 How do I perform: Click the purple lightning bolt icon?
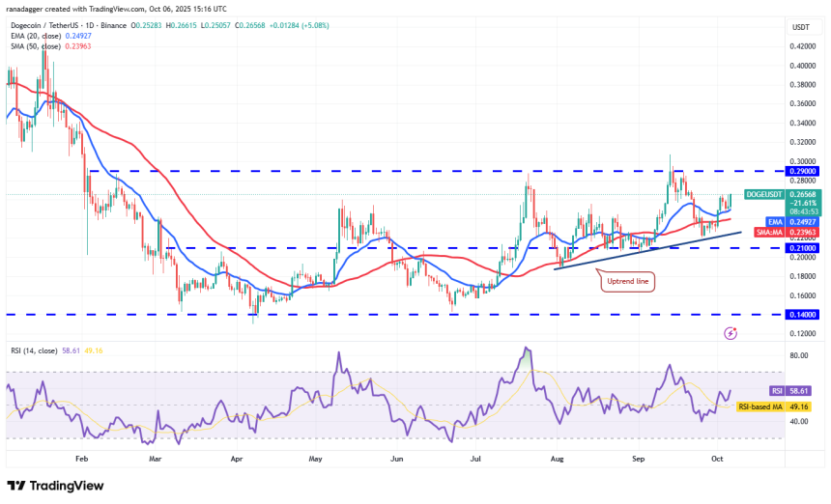coord(731,333)
